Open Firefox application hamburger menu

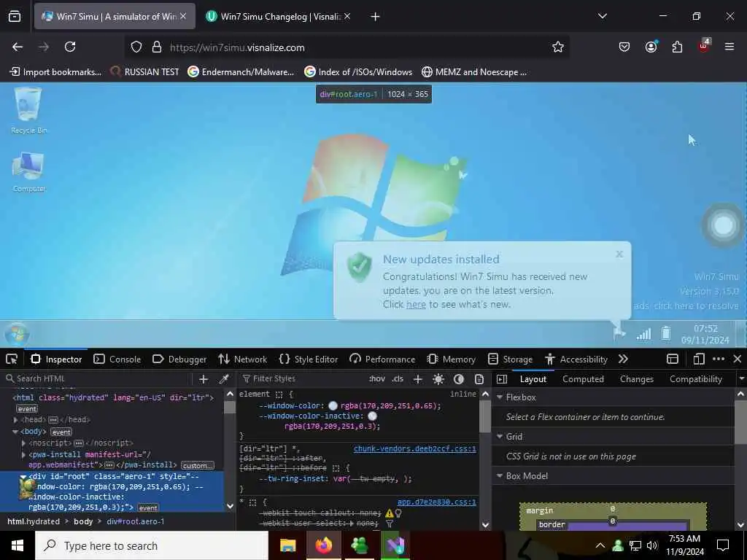pos(729,47)
